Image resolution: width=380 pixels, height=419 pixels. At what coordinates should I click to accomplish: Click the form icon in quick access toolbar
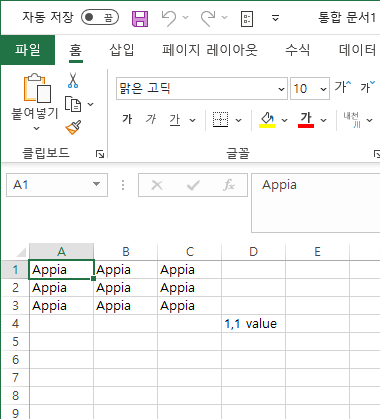(x=247, y=19)
